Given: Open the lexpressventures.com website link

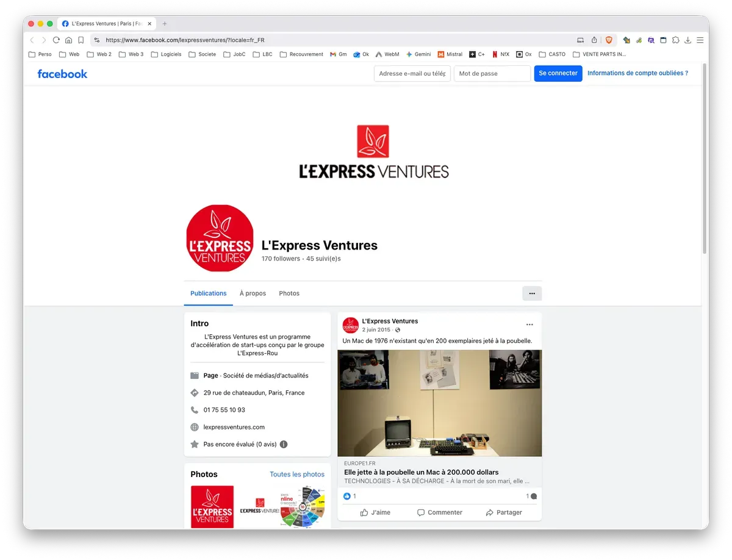Looking at the screenshot, I should coord(234,427).
